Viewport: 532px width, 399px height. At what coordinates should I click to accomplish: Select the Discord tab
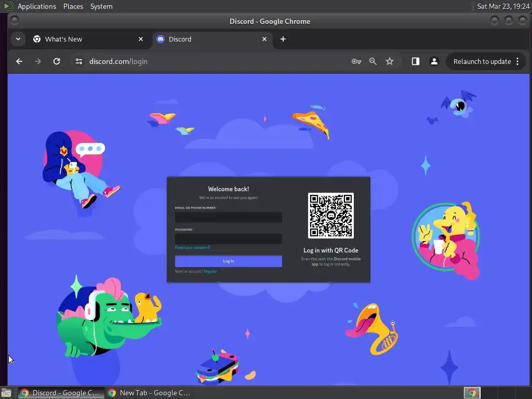[x=212, y=39]
